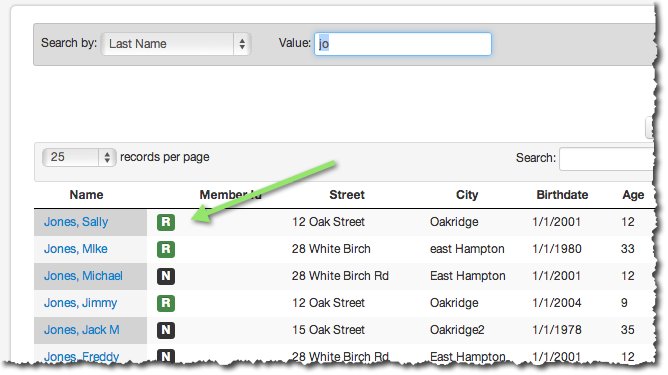
Task: Sort by the Age column header
Action: pyautogui.click(x=633, y=195)
